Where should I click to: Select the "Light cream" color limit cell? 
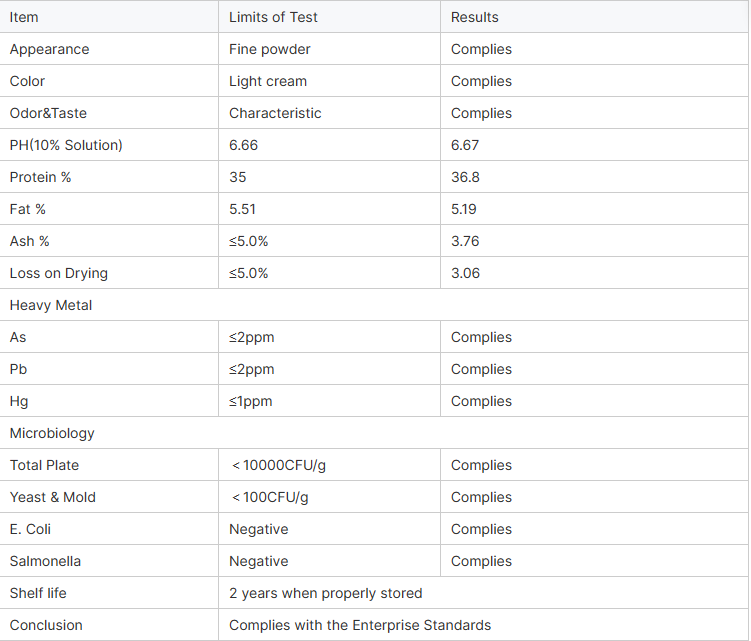click(x=268, y=81)
